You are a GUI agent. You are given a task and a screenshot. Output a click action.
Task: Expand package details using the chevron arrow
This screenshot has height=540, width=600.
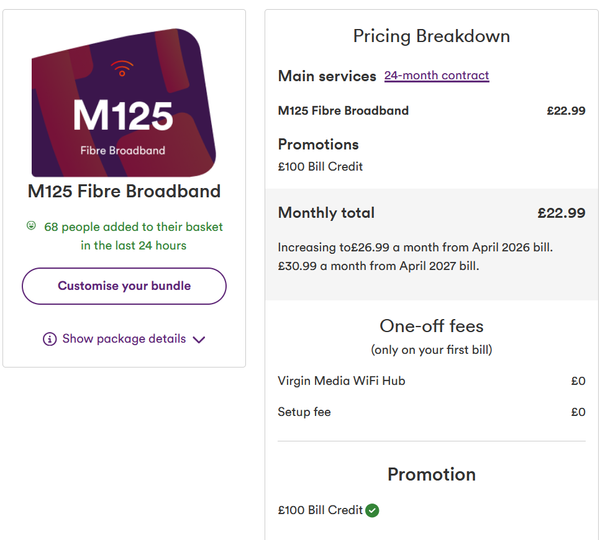point(199,340)
